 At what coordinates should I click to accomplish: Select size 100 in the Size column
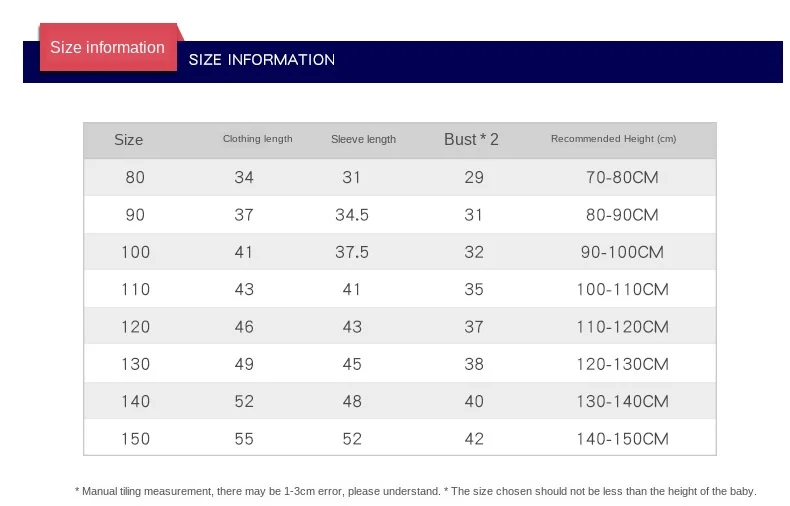click(135, 252)
